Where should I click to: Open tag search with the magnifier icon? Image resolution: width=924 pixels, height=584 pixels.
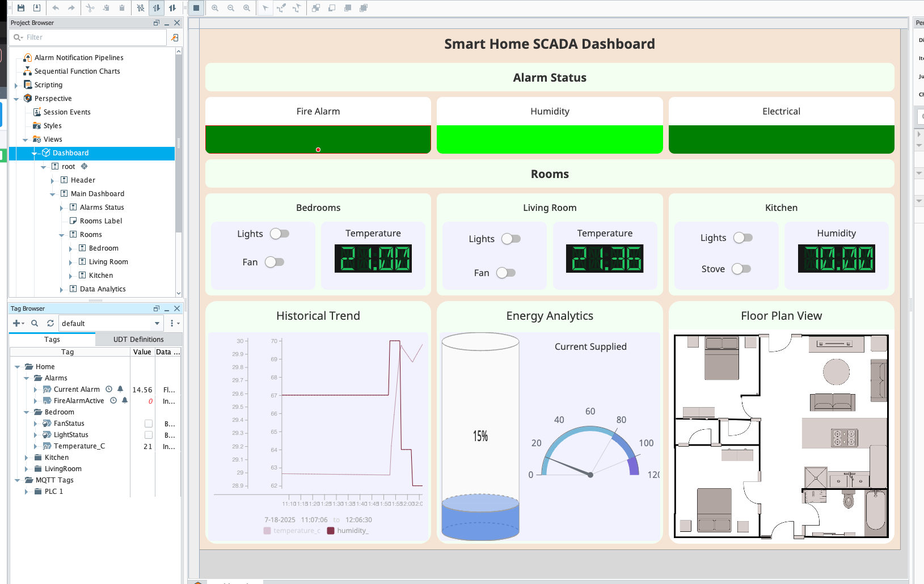point(34,323)
